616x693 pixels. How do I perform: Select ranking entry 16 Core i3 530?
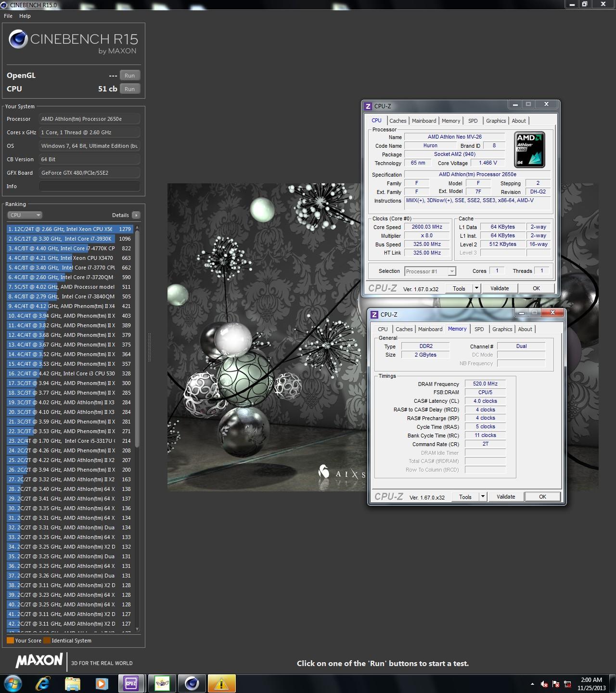(70, 373)
